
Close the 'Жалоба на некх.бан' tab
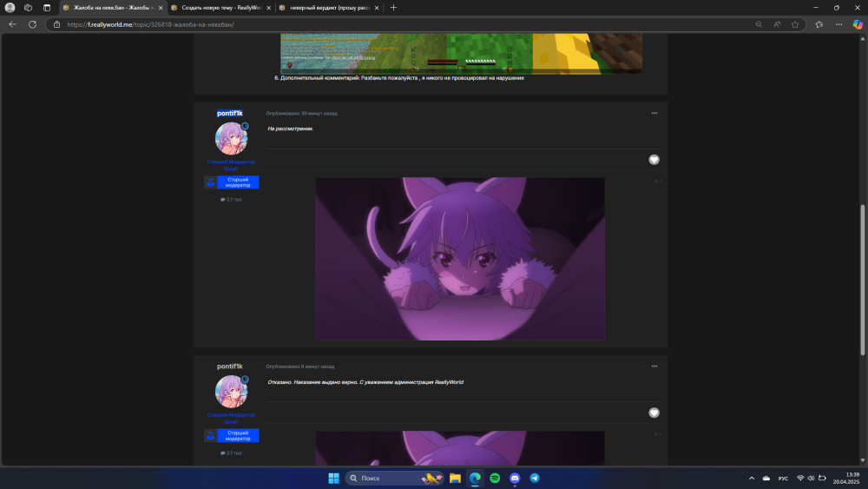(161, 8)
